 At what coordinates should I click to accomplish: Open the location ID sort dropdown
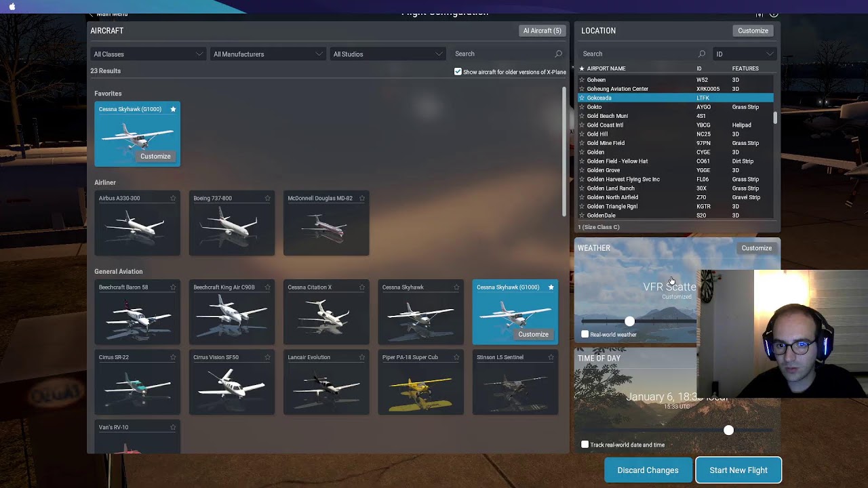[x=745, y=54]
